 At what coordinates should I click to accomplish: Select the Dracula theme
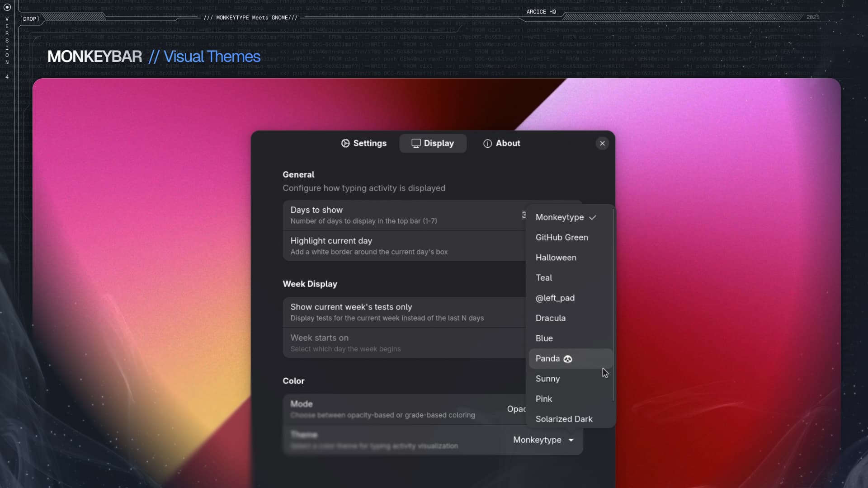(551, 318)
